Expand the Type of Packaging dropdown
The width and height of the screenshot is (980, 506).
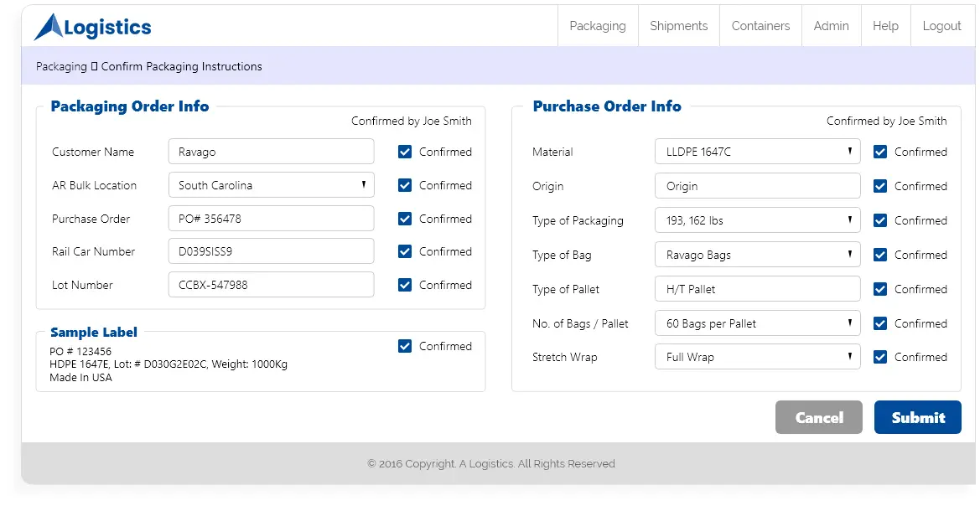click(758, 219)
